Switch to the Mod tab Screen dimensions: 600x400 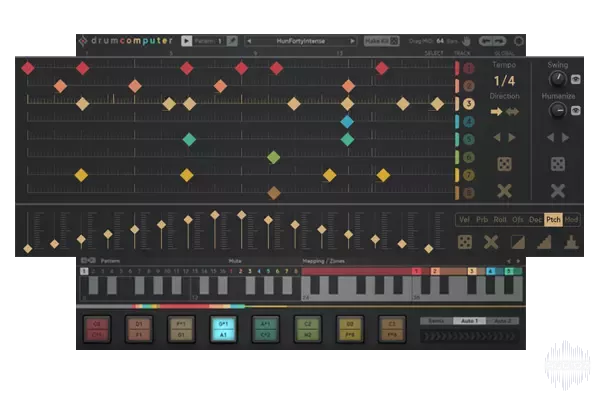click(571, 220)
